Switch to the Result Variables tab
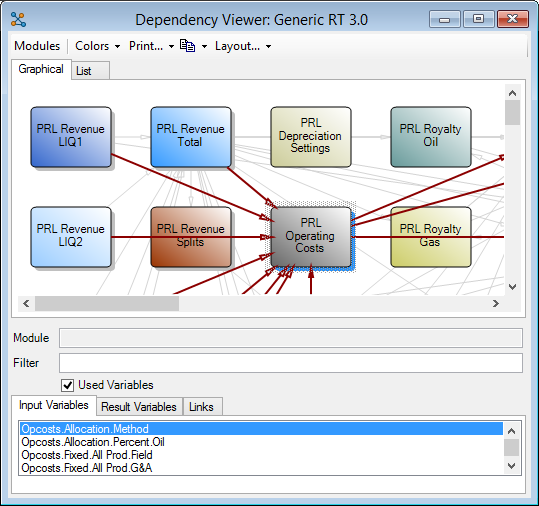 coord(139,407)
